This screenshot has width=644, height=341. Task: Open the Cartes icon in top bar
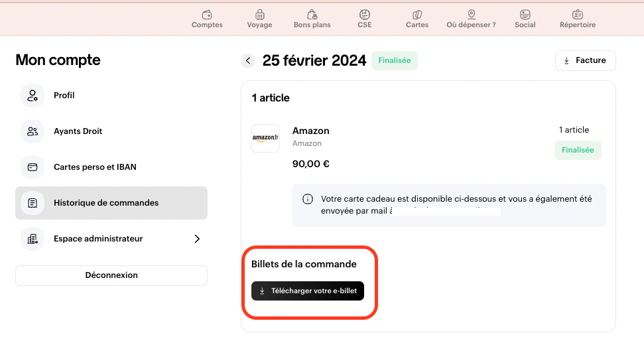(x=417, y=15)
